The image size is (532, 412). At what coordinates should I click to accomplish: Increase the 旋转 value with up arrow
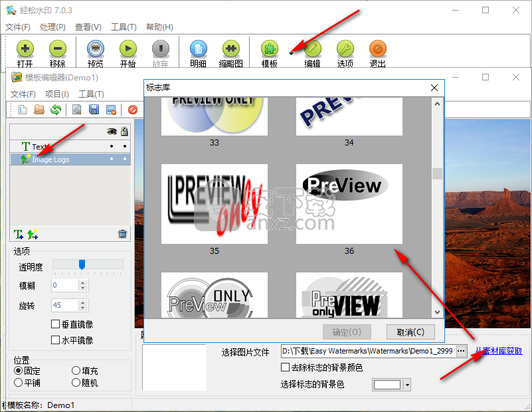point(82,302)
